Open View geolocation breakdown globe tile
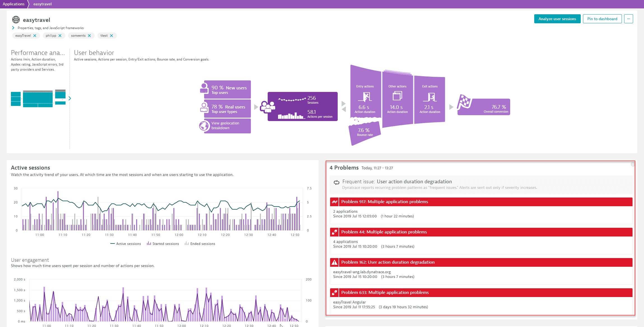Image resolution: width=644 pixels, height=327 pixels. click(x=204, y=126)
